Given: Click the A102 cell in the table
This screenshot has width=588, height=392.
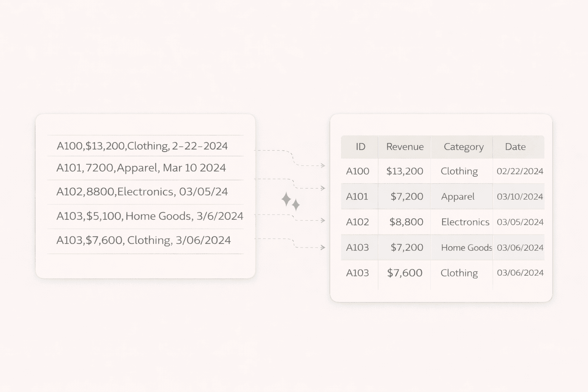Looking at the screenshot, I should 358,222.
